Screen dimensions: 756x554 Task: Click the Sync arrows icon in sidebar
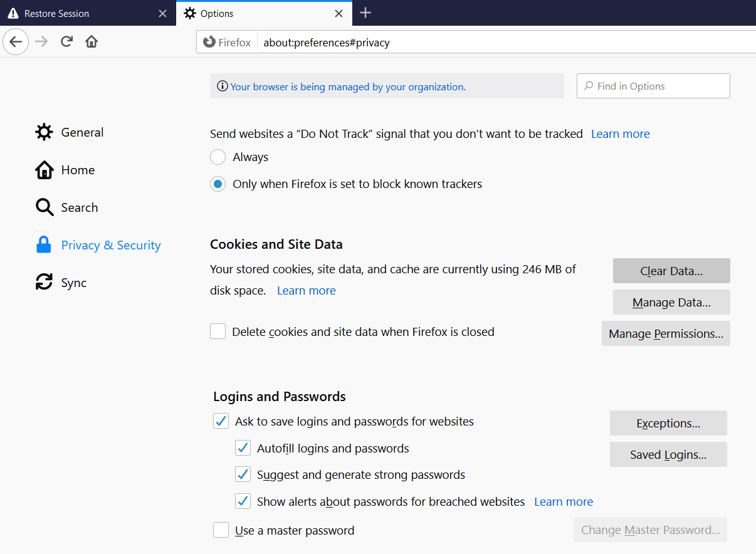pyautogui.click(x=44, y=283)
